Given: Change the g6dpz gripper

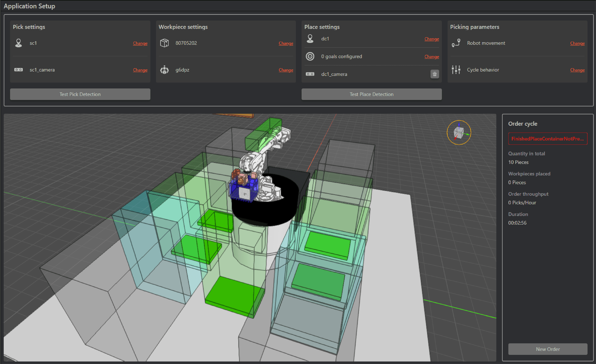Looking at the screenshot, I should click(x=286, y=70).
